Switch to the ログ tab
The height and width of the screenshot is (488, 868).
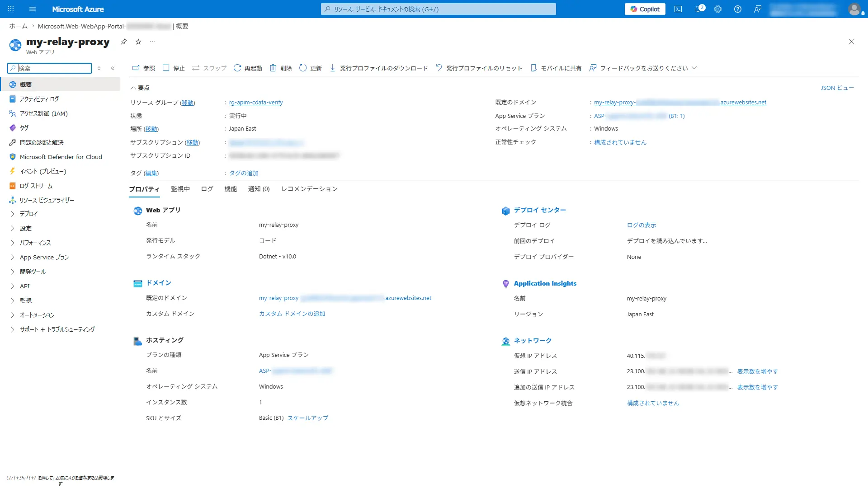point(207,189)
